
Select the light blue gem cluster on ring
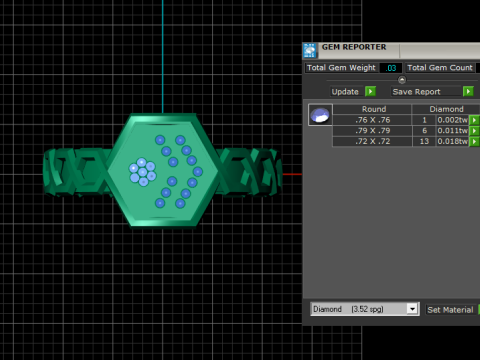pyautogui.click(x=142, y=172)
